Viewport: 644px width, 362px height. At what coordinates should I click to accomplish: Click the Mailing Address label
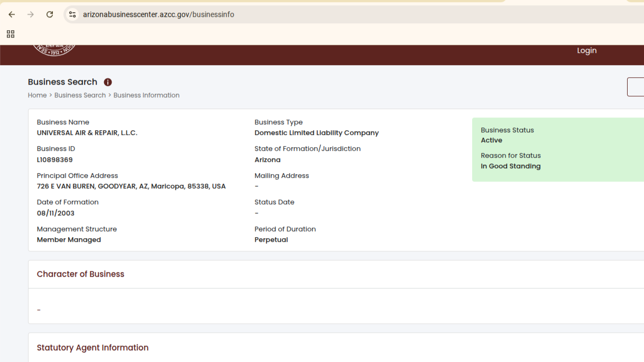click(x=282, y=176)
